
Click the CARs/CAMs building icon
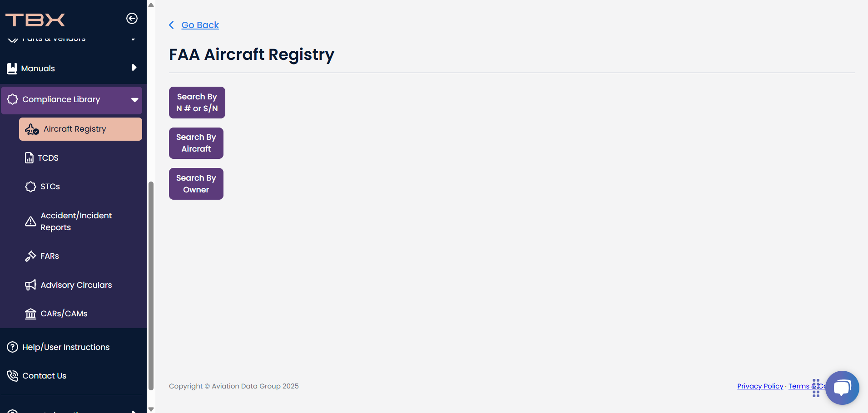pyautogui.click(x=30, y=314)
